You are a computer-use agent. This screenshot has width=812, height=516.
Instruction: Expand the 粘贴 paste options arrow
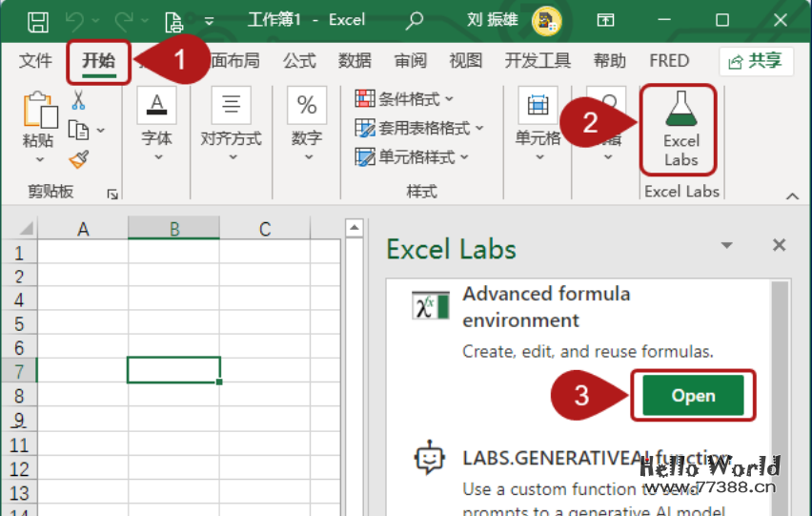point(39,159)
